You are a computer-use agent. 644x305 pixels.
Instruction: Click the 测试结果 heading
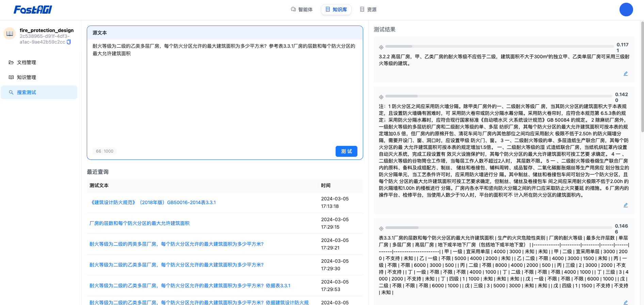click(x=385, y=29)
